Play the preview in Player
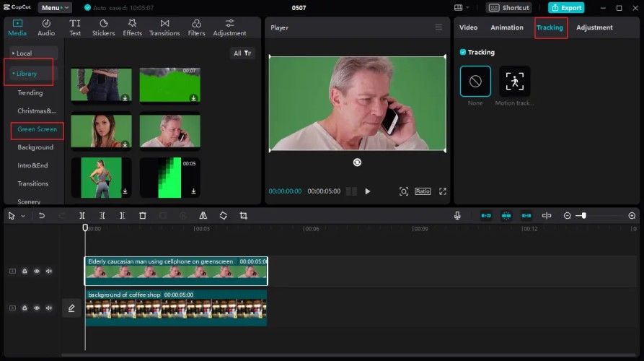 [x=368, y=191]
